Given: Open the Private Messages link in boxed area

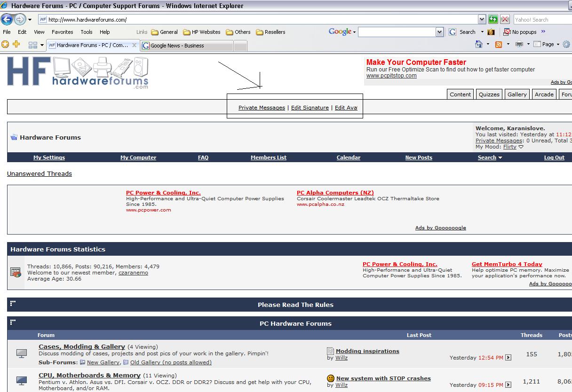Looking at the screenshot, I should [262, 108].
